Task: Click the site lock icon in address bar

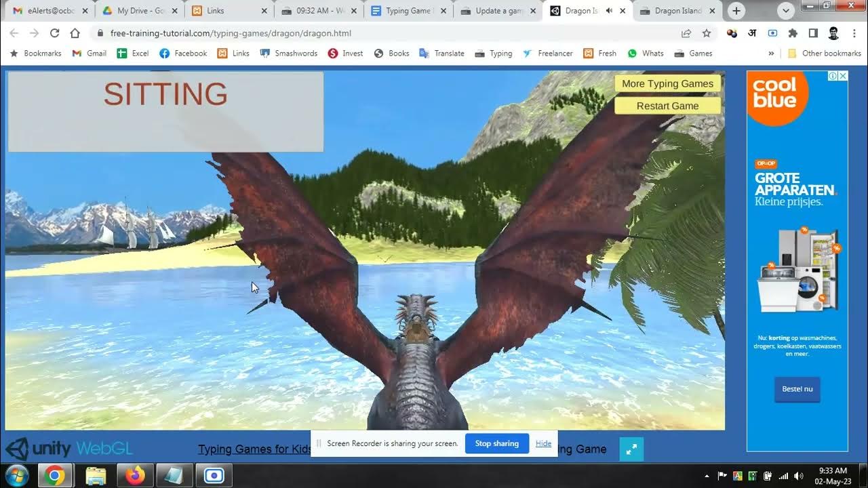Action: click(x=100, y=33)
